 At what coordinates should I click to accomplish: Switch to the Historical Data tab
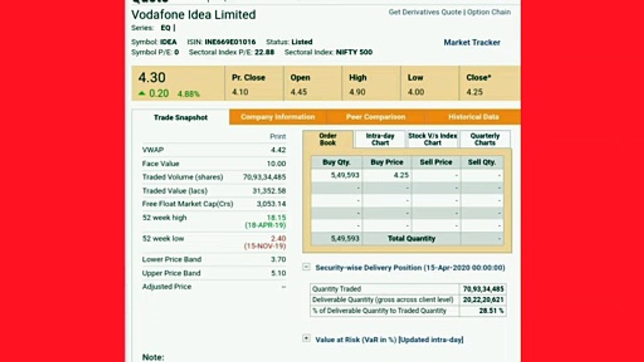[473, 117]
